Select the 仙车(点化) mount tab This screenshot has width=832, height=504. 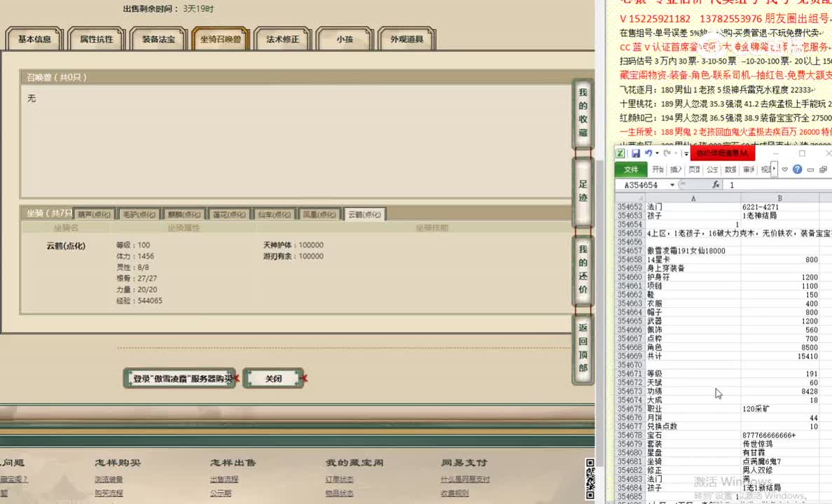coord(275,214)
